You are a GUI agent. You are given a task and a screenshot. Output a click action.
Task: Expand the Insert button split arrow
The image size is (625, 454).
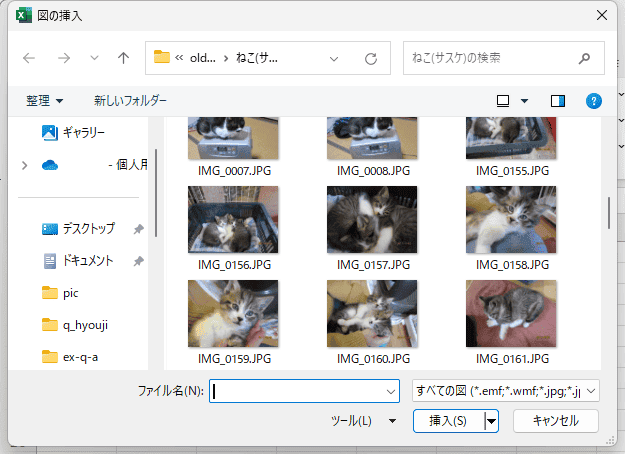coord(491,421)
